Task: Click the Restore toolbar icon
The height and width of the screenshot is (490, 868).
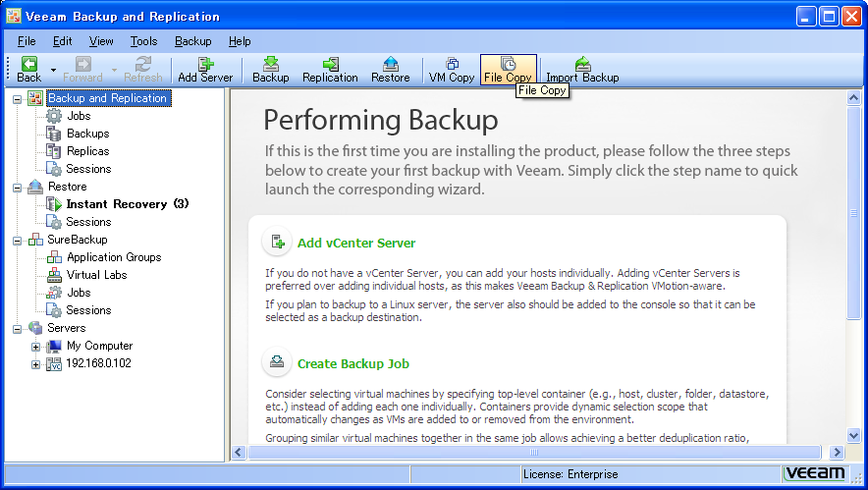Action: click(x=391, y=64)
